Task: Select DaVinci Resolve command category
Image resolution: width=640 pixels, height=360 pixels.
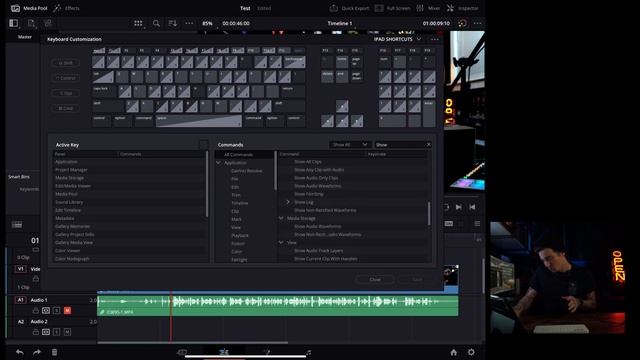Action: click(x=247, y=171)
